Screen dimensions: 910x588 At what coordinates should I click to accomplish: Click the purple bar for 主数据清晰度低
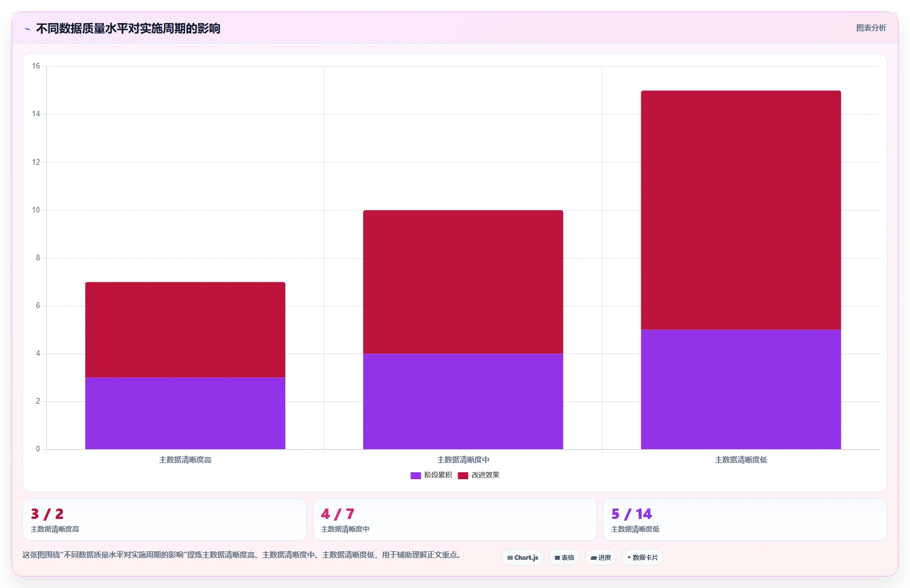(x=741, y=389)
